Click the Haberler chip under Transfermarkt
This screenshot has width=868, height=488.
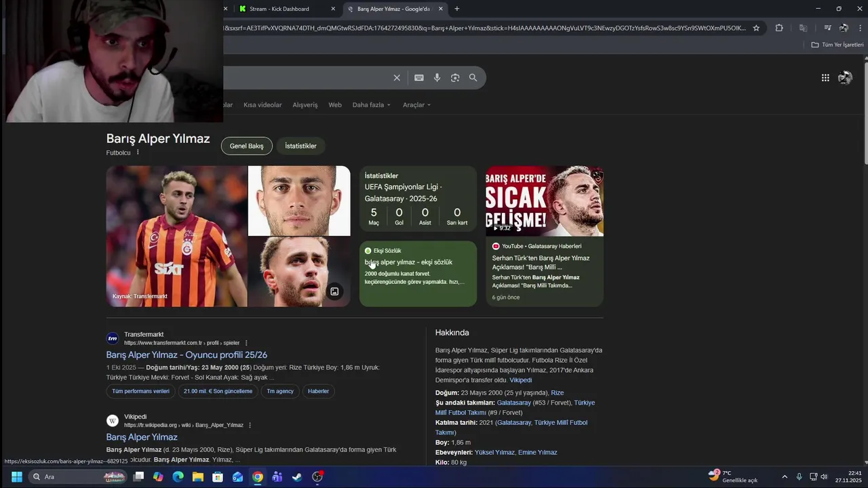(x=318, y=391)
